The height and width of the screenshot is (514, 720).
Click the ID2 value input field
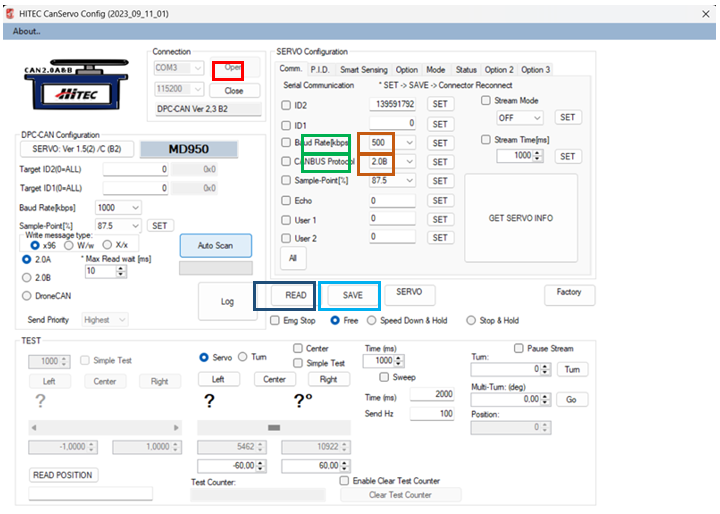(x=392, y=105)
